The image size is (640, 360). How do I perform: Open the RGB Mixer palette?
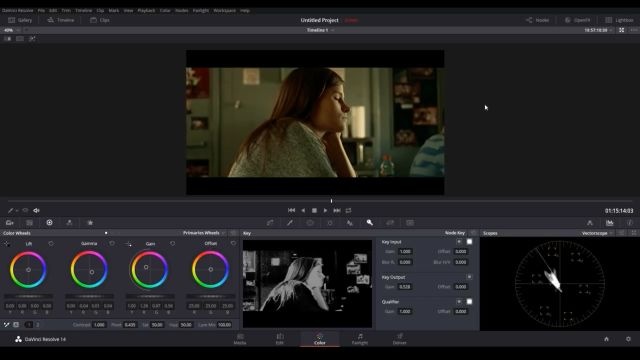[69, 222]
